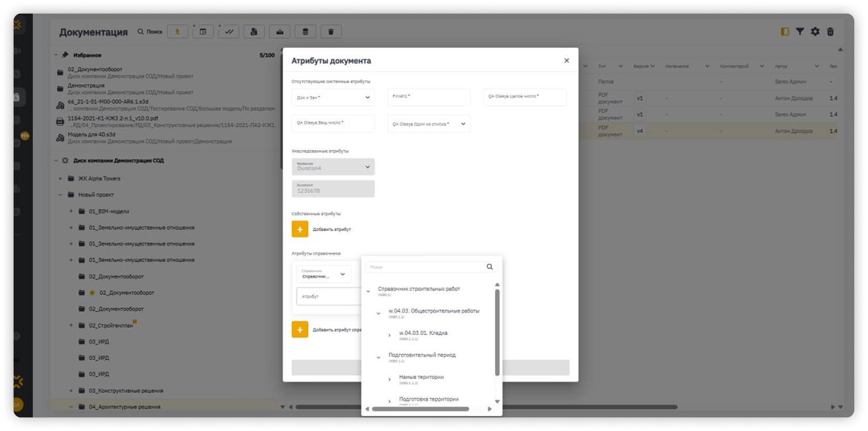The image size is (868, 431).
Task: Click the orange upload toolbar button
Action: pyautogui.click(x=177, y=32)
